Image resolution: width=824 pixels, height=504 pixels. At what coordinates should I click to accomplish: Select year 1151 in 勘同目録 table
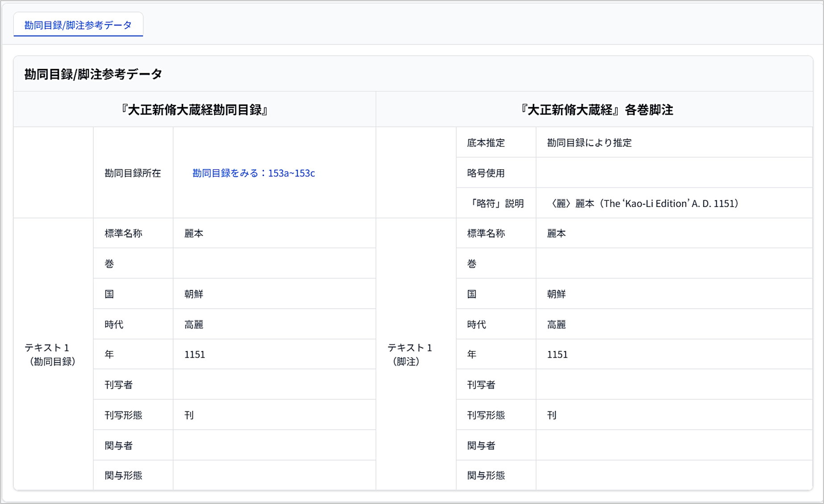click(x=195, y=354)
